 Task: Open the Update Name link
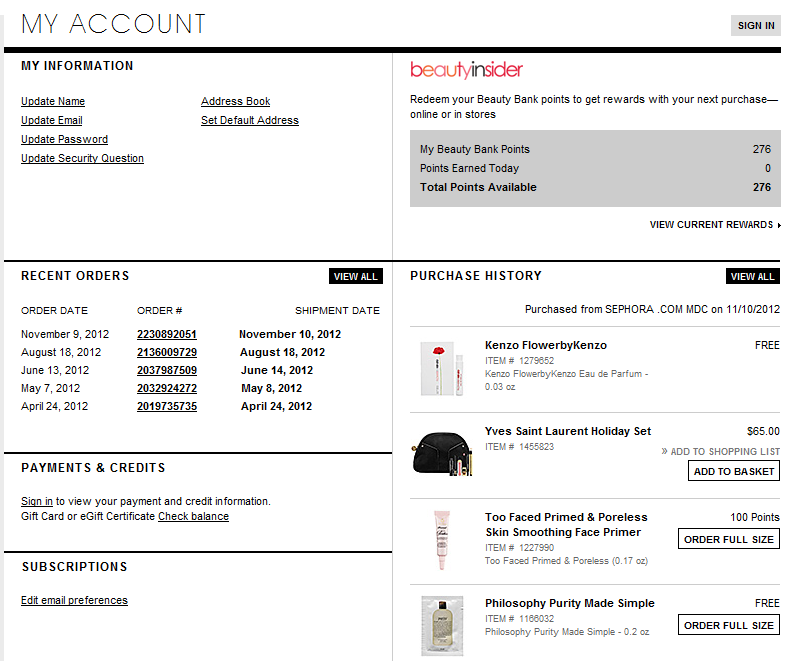tap(53, 101)
